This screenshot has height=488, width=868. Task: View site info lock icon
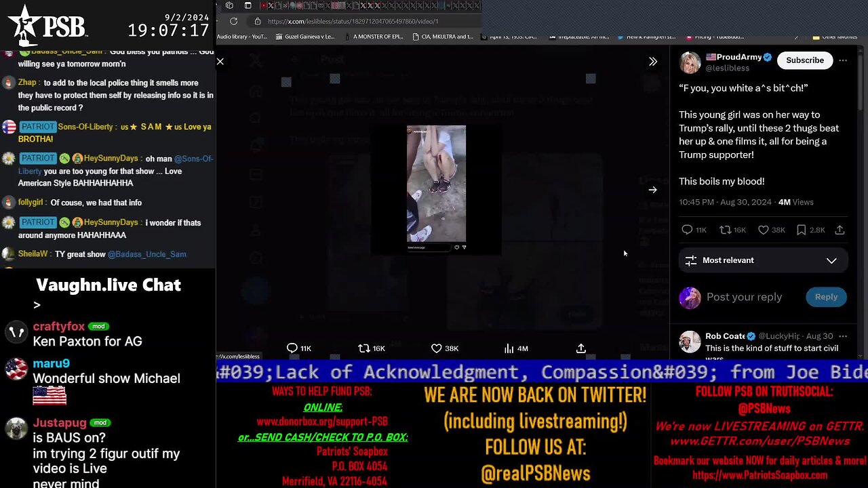[258, 21]
